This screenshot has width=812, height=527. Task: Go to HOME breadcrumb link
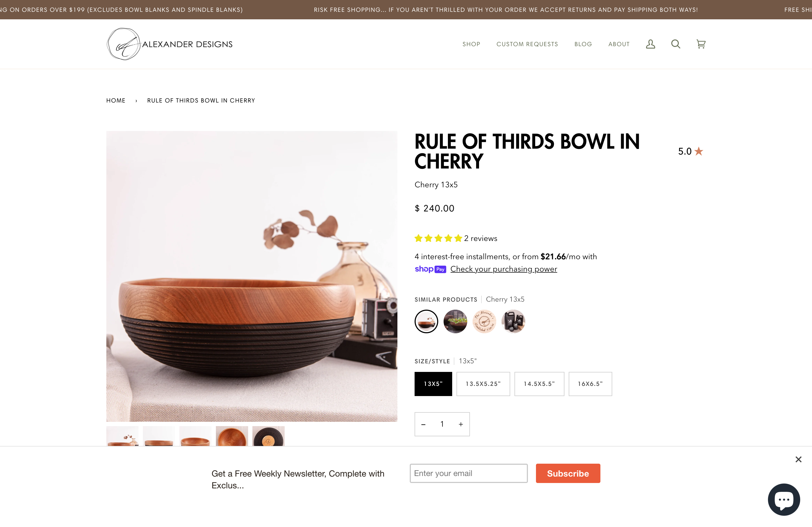pyautogui.click(x=116, y=101)
